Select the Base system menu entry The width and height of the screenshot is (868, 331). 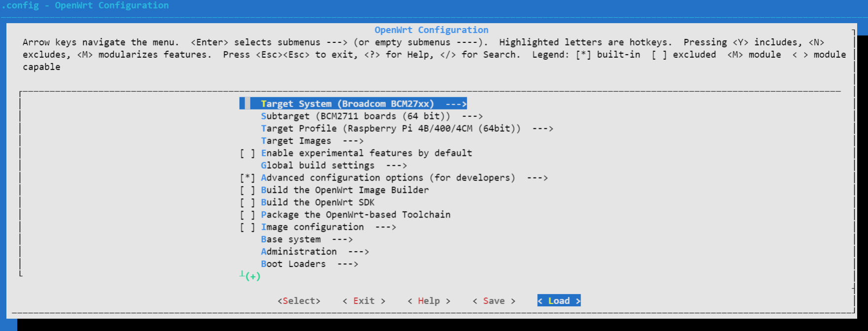click(307, 240)
